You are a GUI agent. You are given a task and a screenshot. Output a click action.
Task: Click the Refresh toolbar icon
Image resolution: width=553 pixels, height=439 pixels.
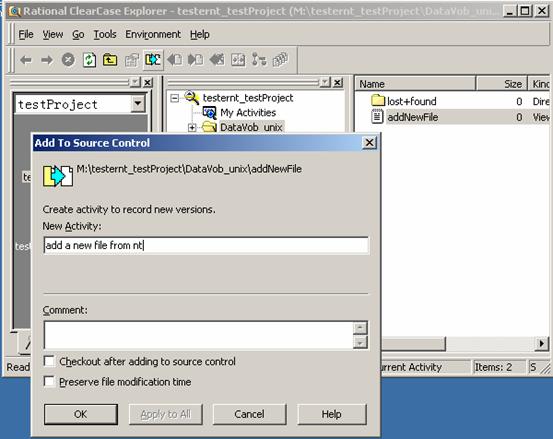(x=89, y=60)
